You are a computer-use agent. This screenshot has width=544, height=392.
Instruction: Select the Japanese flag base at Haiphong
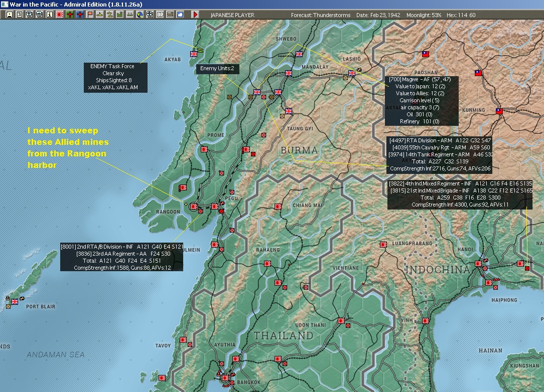click(488, 283)
